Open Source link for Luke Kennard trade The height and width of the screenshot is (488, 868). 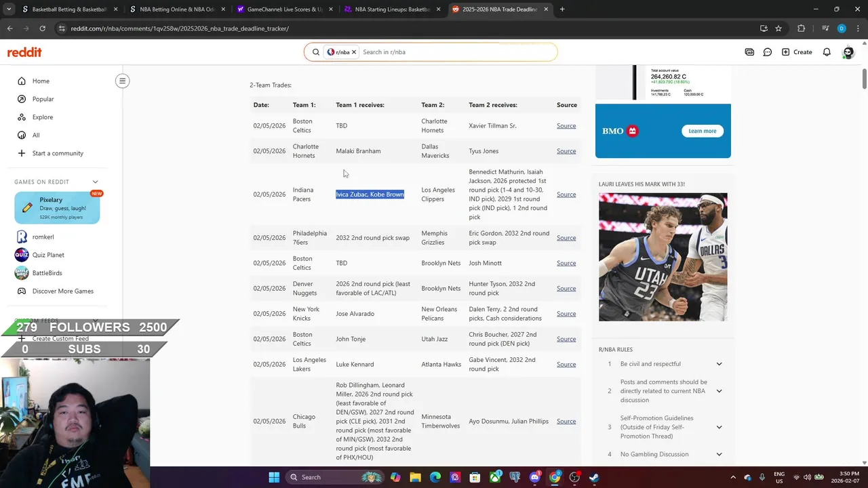click(x=566, y=365)
